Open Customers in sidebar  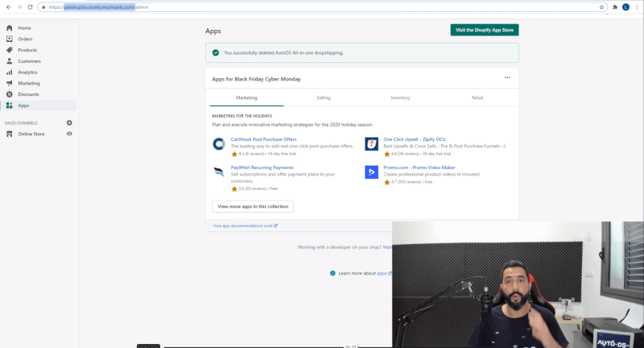[29, 60]
